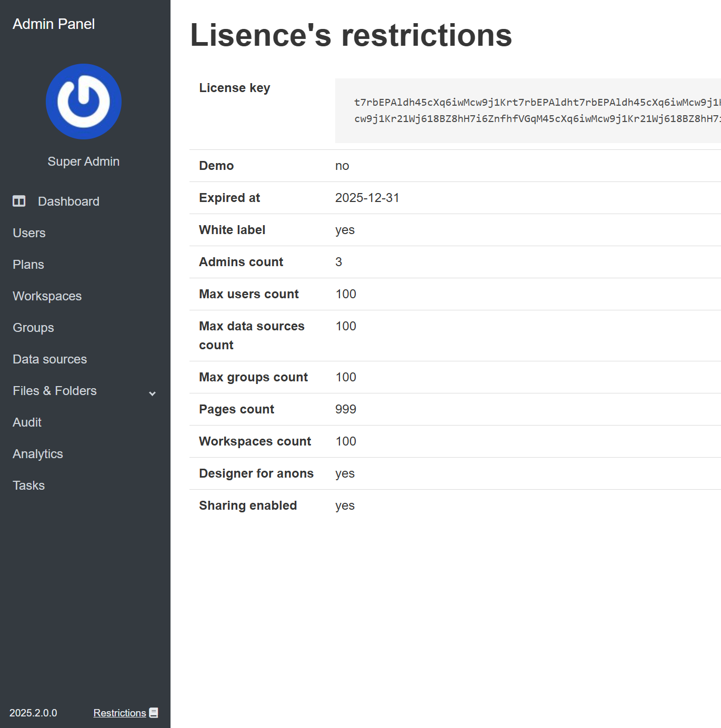The width and height of the screenshot is (721, 728).
Task: Click the Max groups count label
Action: 253,377
